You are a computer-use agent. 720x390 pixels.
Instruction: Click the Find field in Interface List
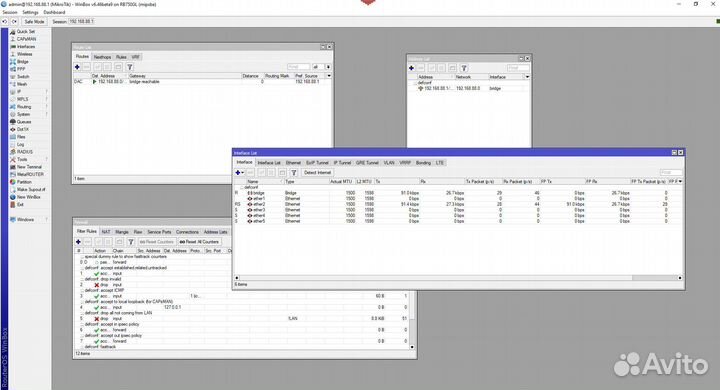click(671, 172)
